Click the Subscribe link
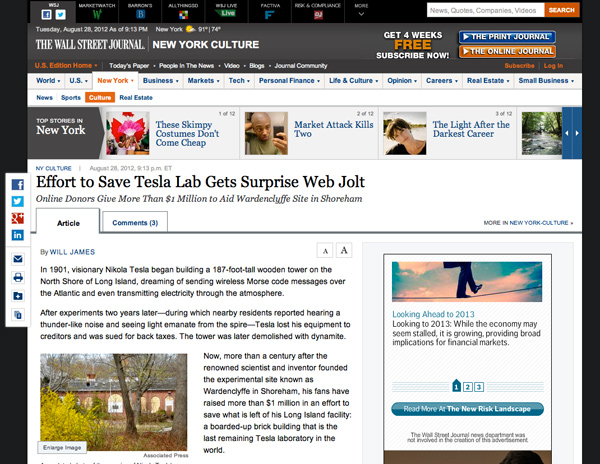 click(x=519, y=66)
